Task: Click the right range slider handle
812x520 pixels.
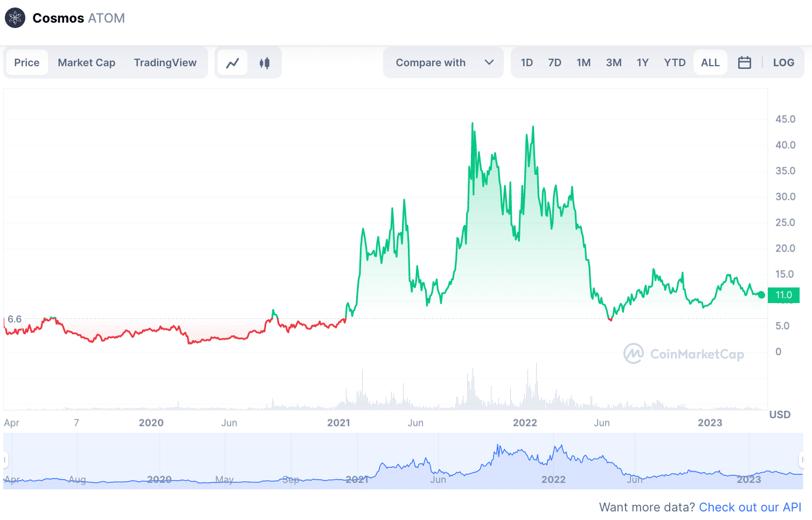Action: pos(801,460)
